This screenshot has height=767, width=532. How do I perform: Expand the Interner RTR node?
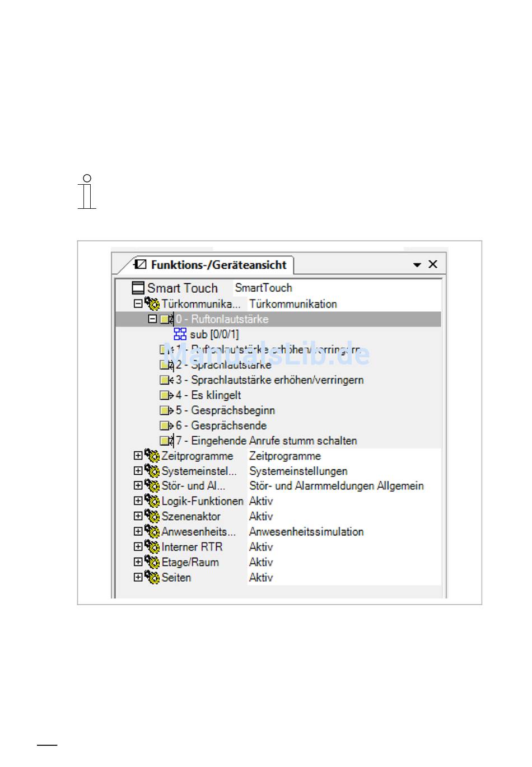click(x=138, y=546)
